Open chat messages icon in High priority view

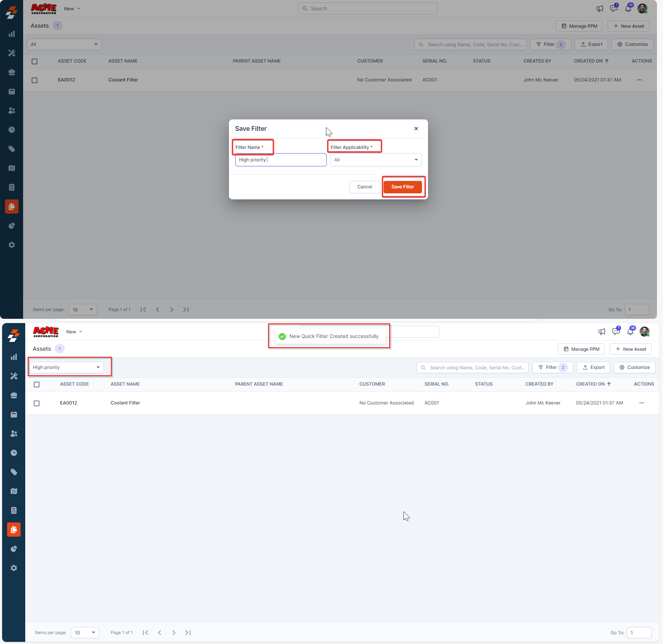[616, 332]
